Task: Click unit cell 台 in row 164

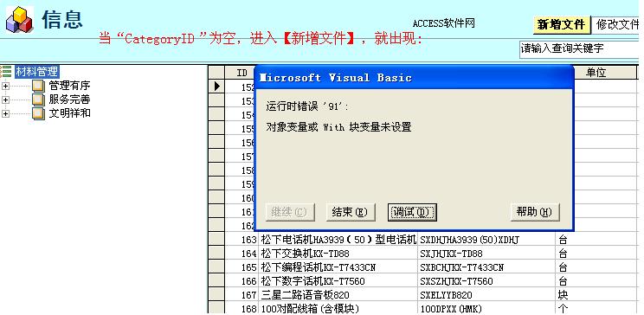Action: pos(596,254)
